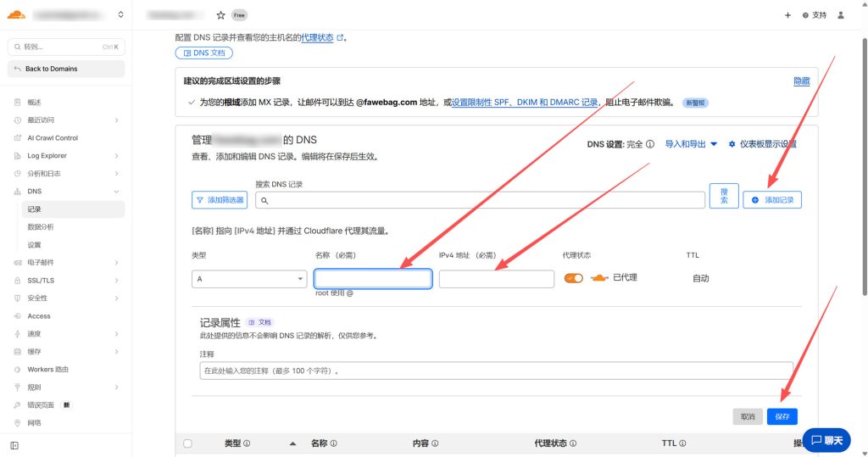The height and width of the screenshot is (457, 868).
Task: Open the record 类型 A dropdown
Action: tap(249, 279)
